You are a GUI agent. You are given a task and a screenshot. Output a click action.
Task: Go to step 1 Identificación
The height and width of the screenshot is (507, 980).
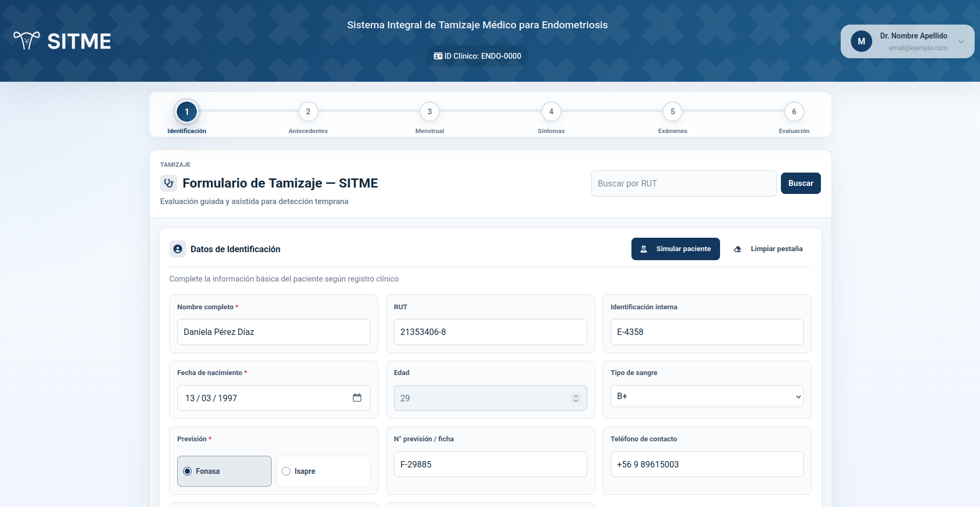tap(187, 112)
